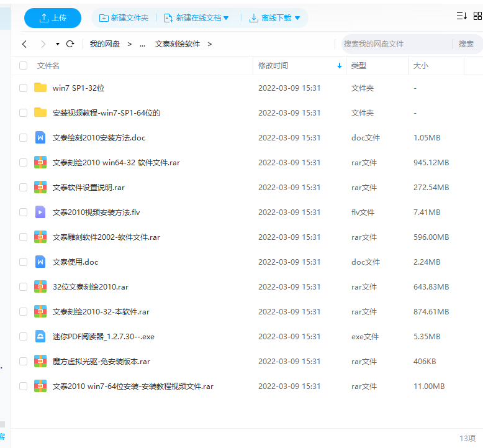Click the 迷你PDF阅读器 exe file icon

pyautogui.click(x=40, y=336)
